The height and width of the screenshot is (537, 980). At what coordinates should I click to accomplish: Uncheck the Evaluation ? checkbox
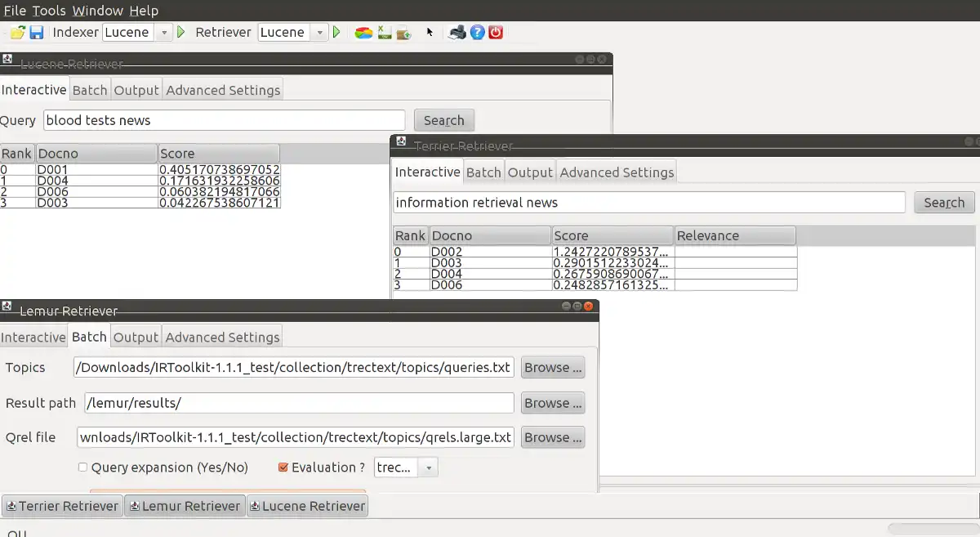point(283,468)
